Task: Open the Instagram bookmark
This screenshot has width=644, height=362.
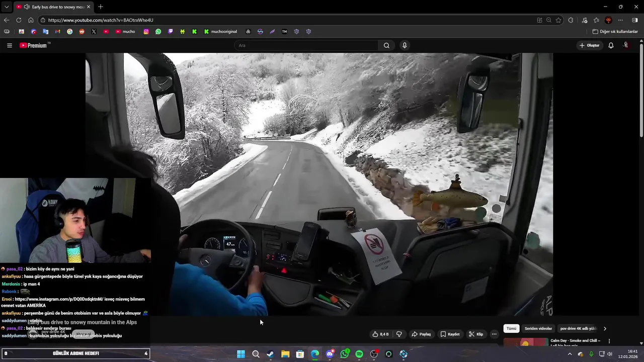Action: pyautogui.click(x=146, y=31)
